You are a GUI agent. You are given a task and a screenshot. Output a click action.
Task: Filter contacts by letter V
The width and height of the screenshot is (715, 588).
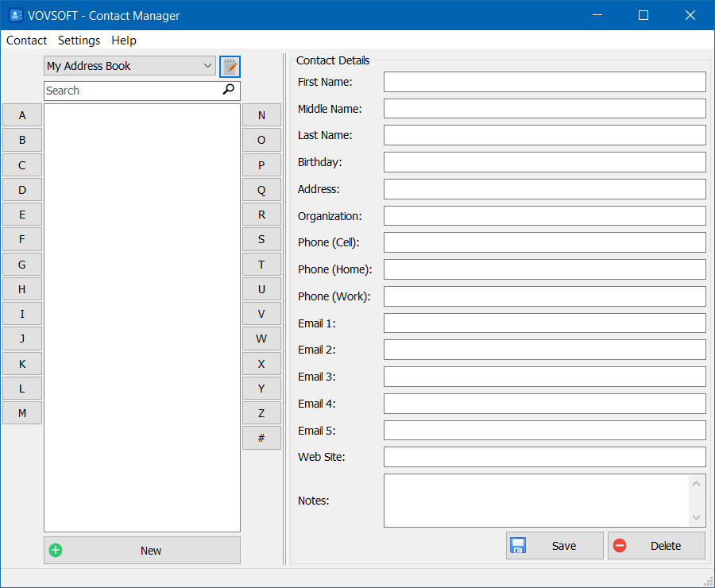click(261, 314)
